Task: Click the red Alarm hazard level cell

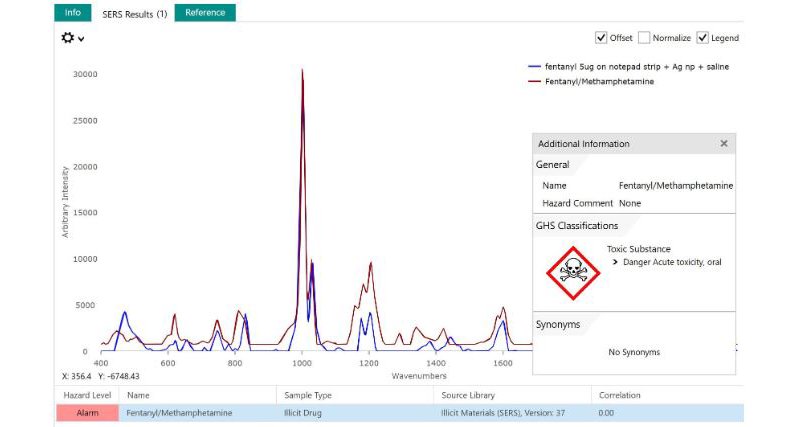Action: tap(87, 413)
